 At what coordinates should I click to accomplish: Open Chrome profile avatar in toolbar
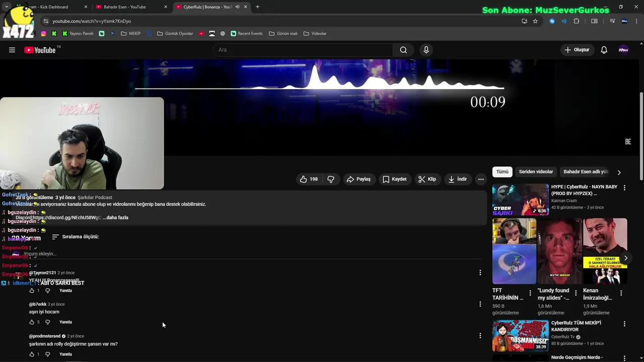[624, 21]
